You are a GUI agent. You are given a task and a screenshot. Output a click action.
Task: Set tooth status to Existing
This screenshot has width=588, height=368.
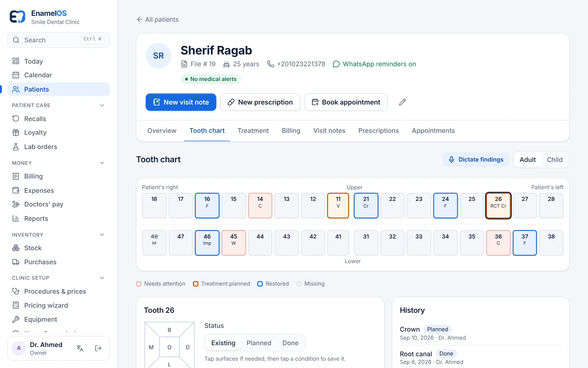click(x=223, y=343)
